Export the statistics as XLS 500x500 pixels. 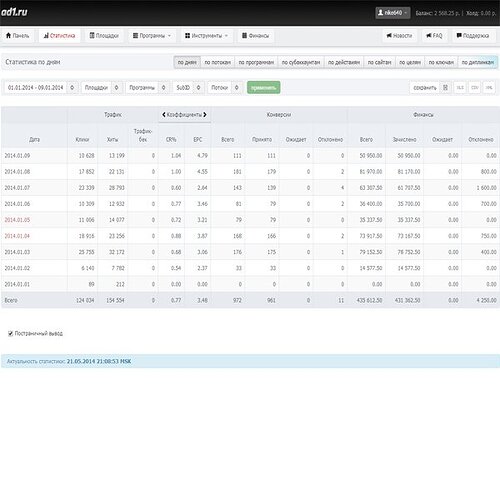460,88
